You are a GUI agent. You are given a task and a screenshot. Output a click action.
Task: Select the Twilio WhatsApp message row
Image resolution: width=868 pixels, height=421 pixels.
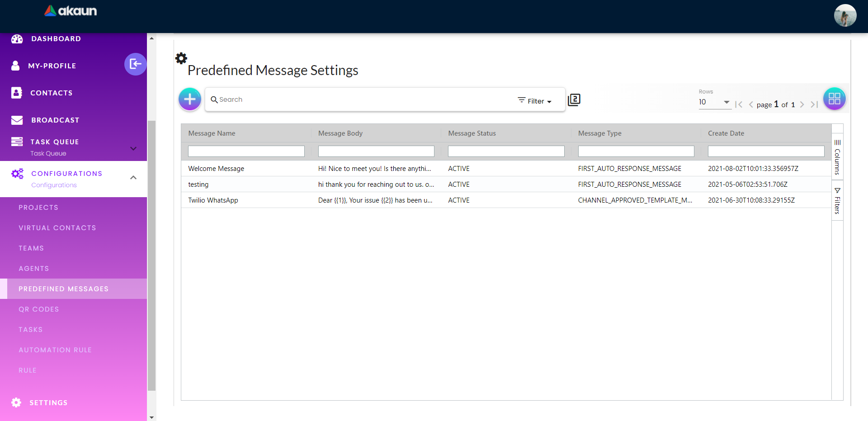pyautogui.click(x=213, y=200)
